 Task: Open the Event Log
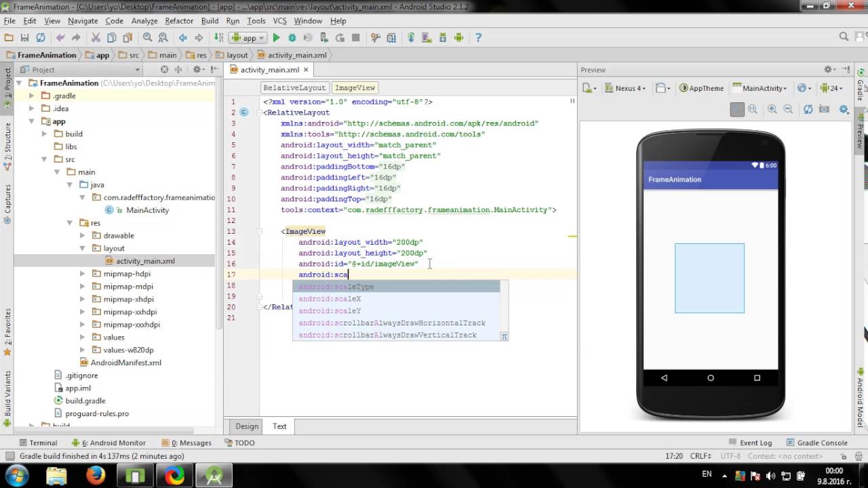coord(750,443)
